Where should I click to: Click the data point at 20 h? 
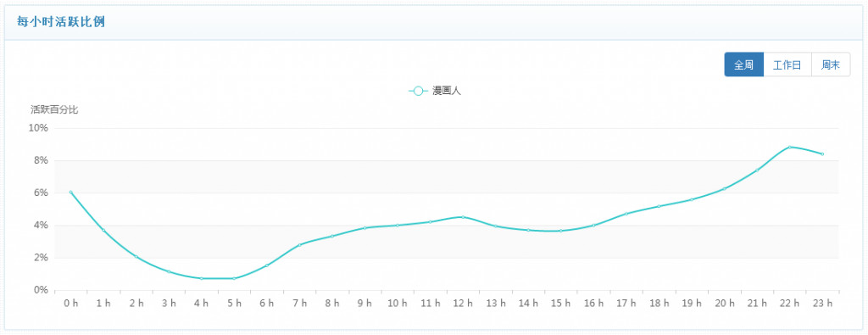(724, 189)
